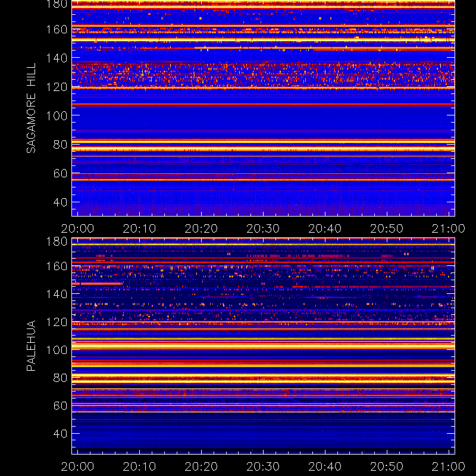Click the PALEHUA axis label
Viewport: 476px width, 476px height.
(32, 346)
